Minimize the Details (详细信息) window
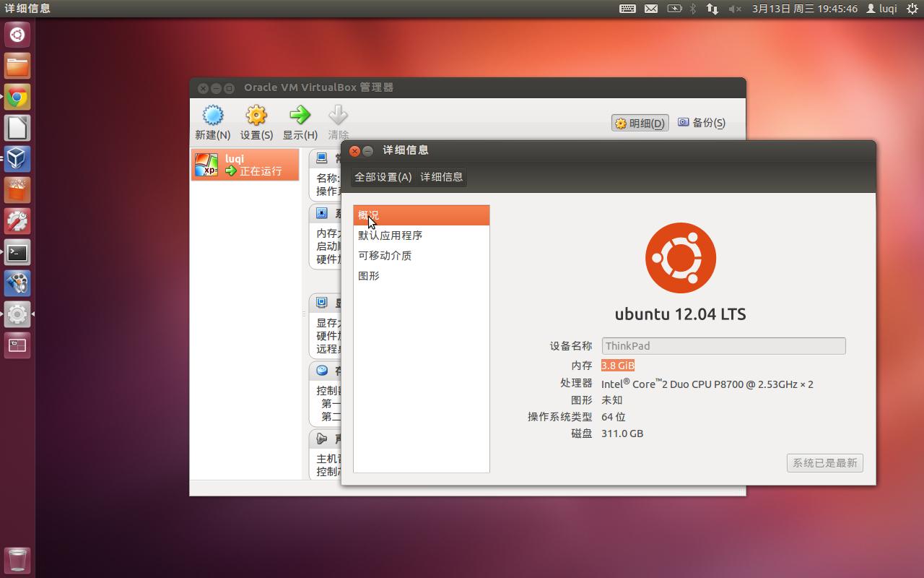Viewport: 924px width, 578px height. (x=367, y=151)
